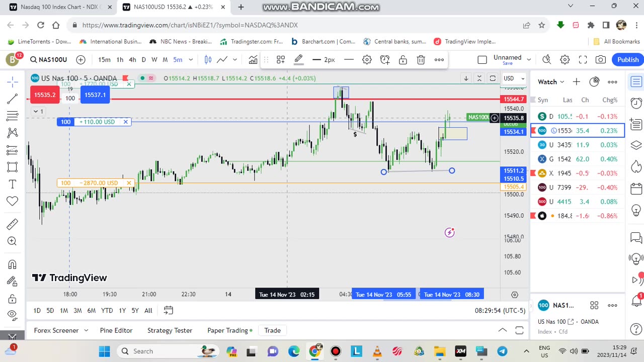Click the blue buy price 15537.1

click(95, 95)
